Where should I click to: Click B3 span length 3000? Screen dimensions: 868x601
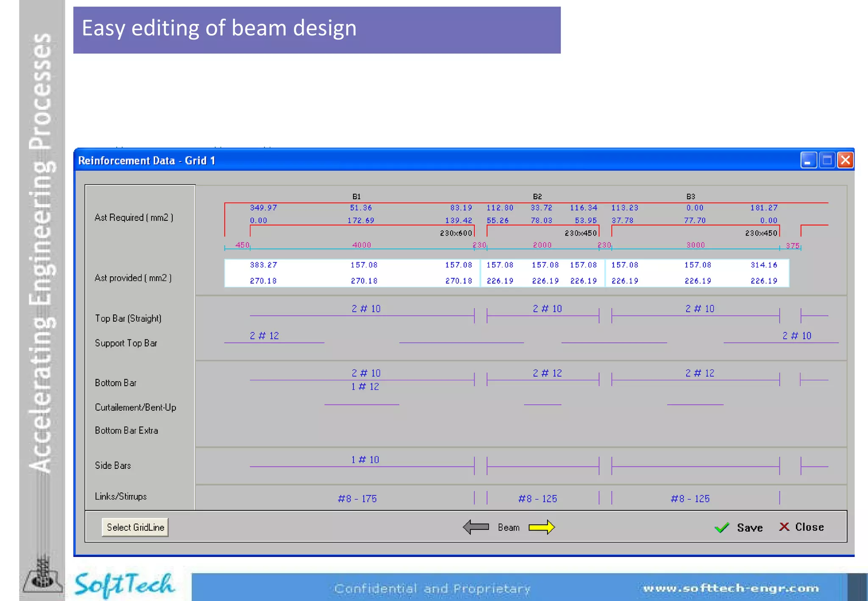[x=696, y=245]
